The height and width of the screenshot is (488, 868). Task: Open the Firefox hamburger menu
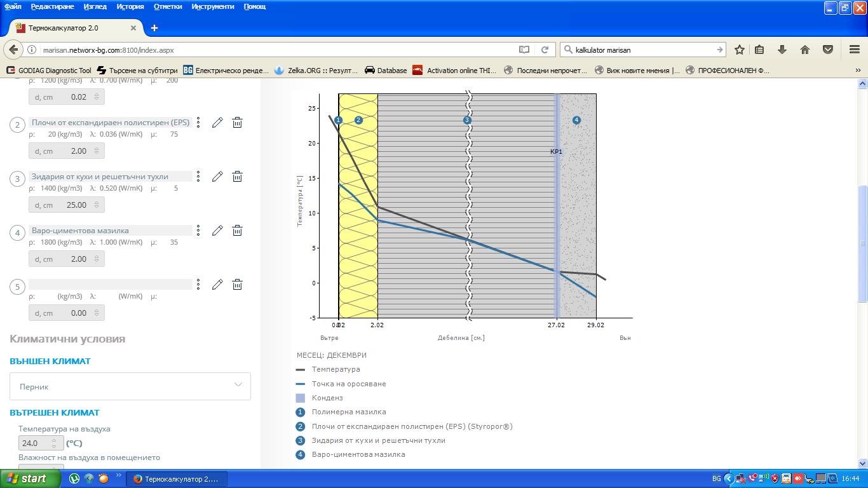point(855,50)
